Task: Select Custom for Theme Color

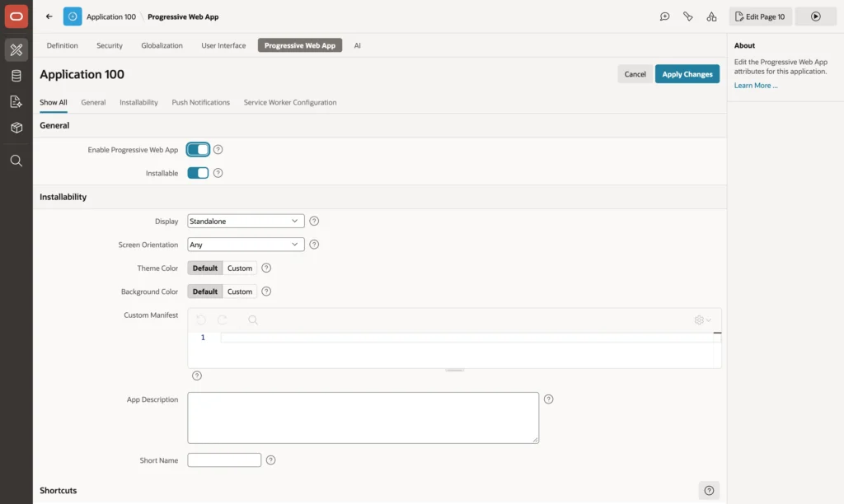Action: pyautogui.click(x=240, y=268)
